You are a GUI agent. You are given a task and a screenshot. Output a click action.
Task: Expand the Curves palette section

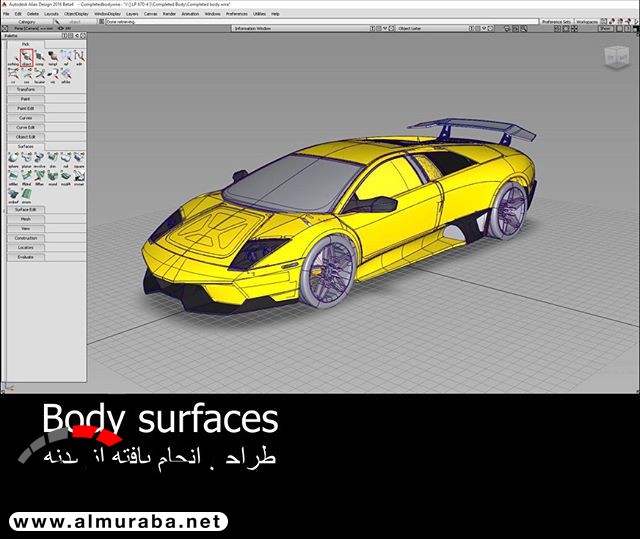tap(26, 118)
